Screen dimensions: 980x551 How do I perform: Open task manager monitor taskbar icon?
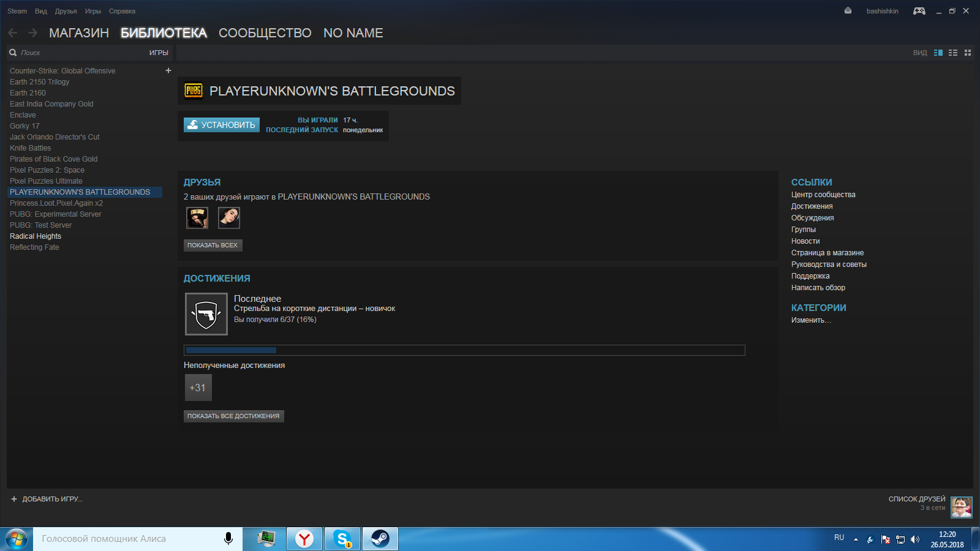point(266,539)
